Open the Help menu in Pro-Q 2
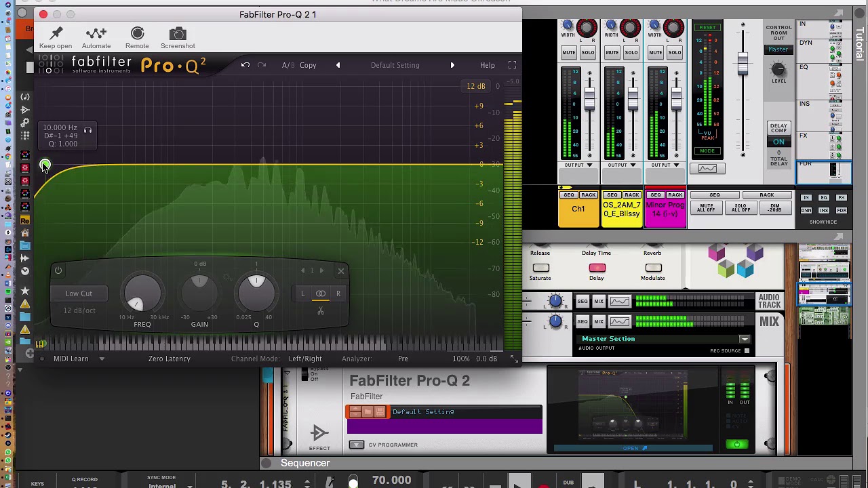 [x=488, y=65]
